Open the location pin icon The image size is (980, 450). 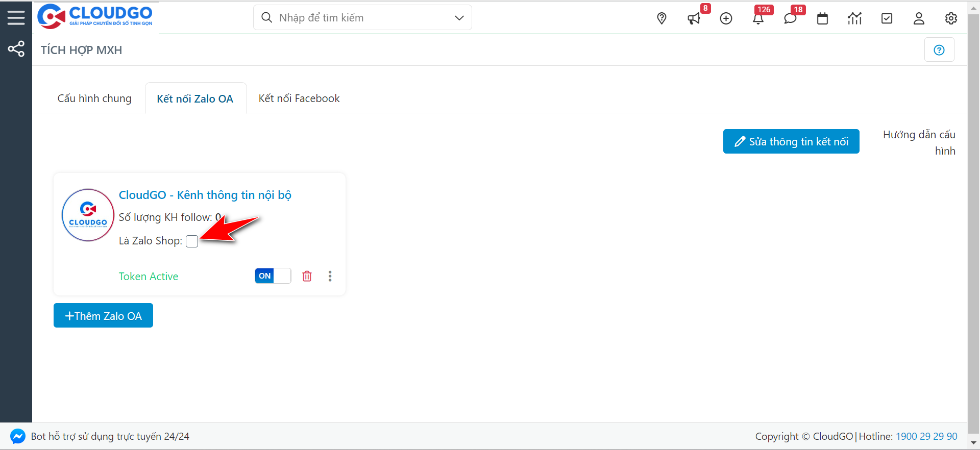(661, 18)
